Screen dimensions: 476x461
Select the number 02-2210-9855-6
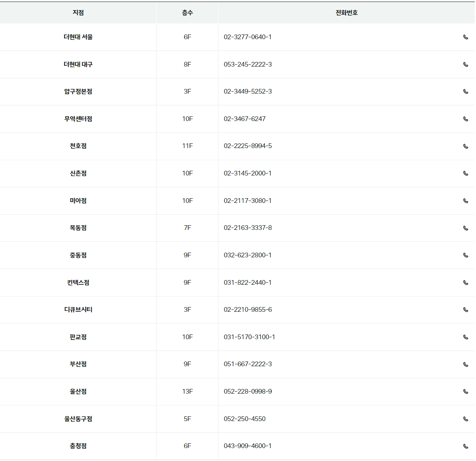click(x=248, y=309)
